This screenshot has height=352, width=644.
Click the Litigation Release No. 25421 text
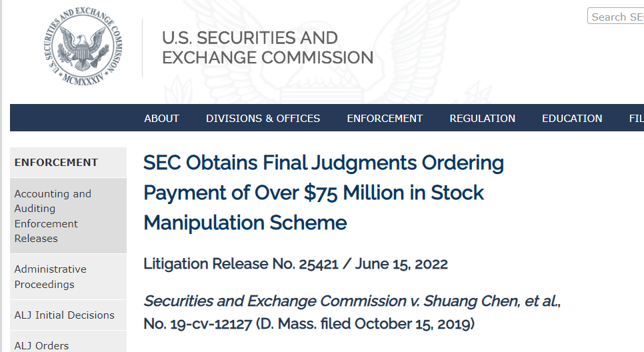[x=241, y=263]
